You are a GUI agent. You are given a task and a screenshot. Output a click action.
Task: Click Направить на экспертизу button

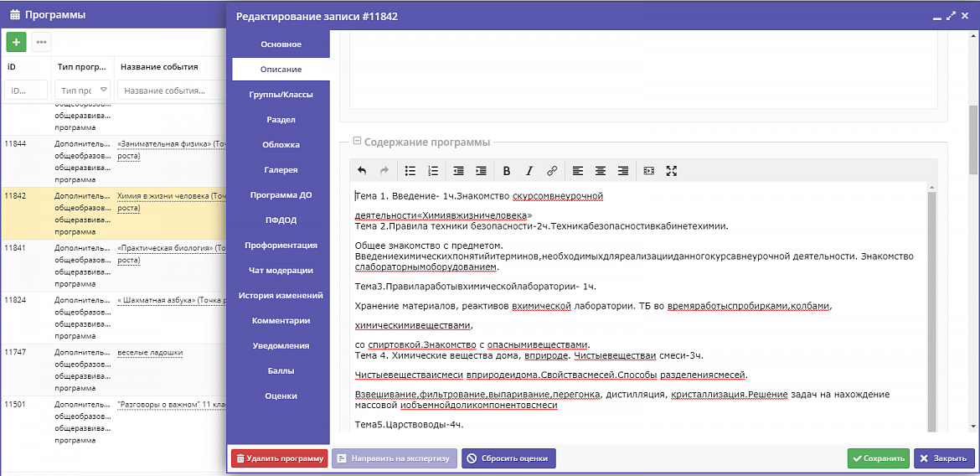point(395,458)
